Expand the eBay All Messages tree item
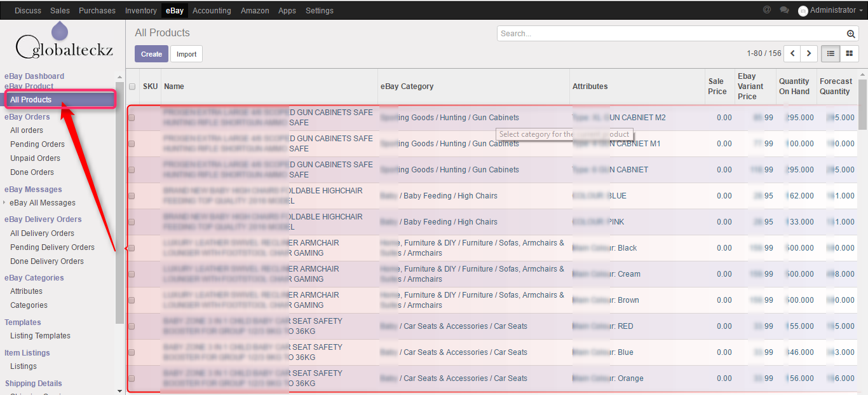The height and width of the screenshot is (395, 868). pos(5,203)
